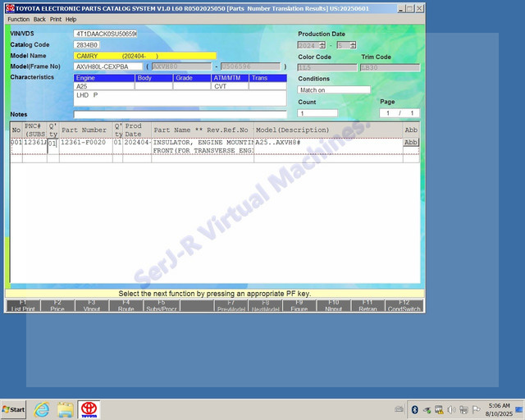Click the F9 Figure function key
Image resolution: width=525 pixels, height=420 pixels.
tap(299, 305)
